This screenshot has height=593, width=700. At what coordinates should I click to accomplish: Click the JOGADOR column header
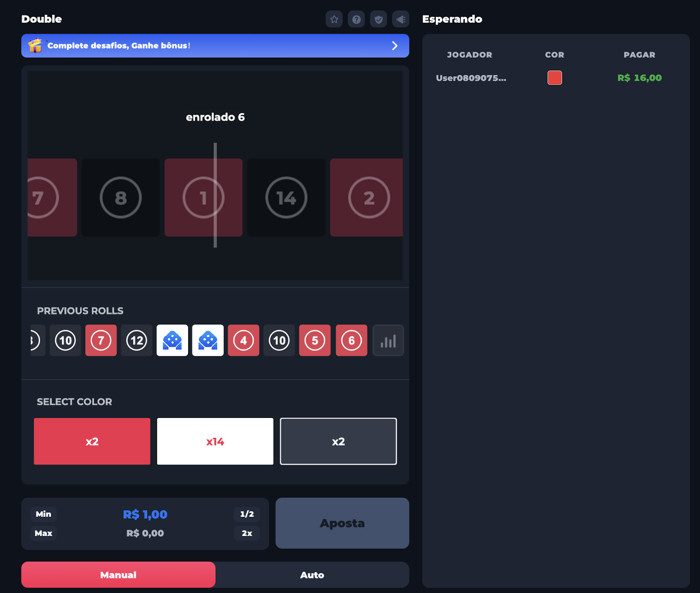point(469,55)
